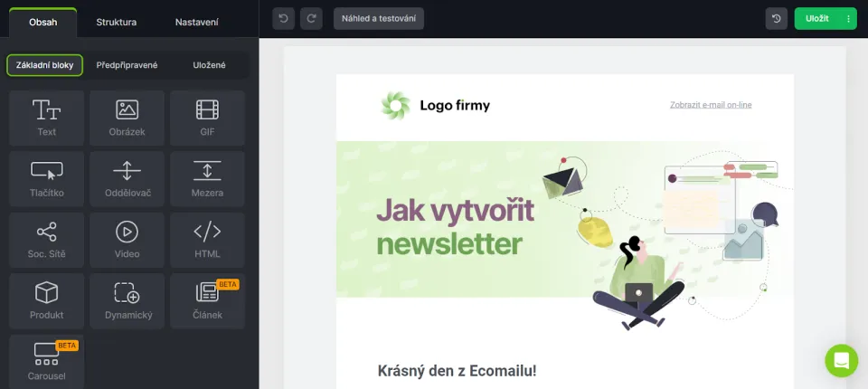This screenshot has width=868, height=389.
Task: Select the Carousel beta block
Action: [x=46, y=361]
